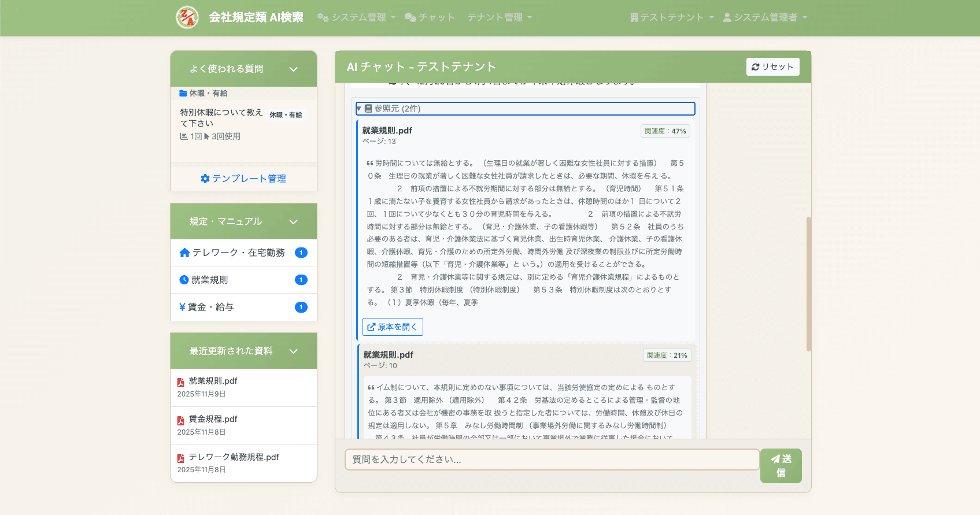Click the chat area vertical scrollbar
The width and height of the screenshot is (980, 515).
[x=808, y=283]
